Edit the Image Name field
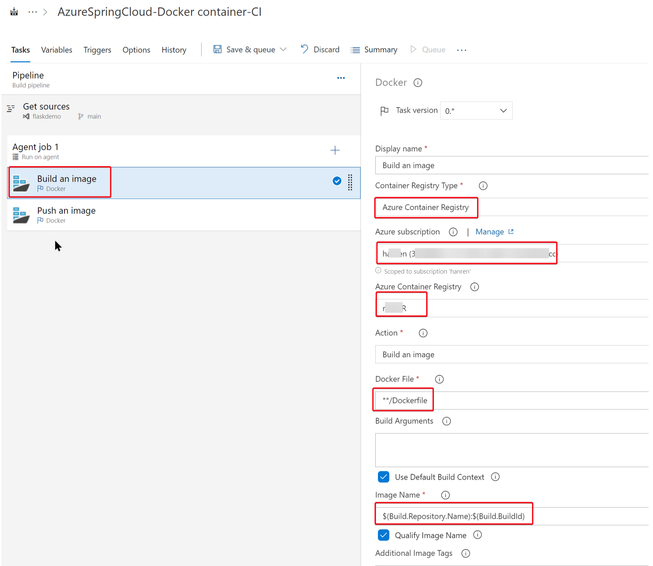 coord(512,516)
